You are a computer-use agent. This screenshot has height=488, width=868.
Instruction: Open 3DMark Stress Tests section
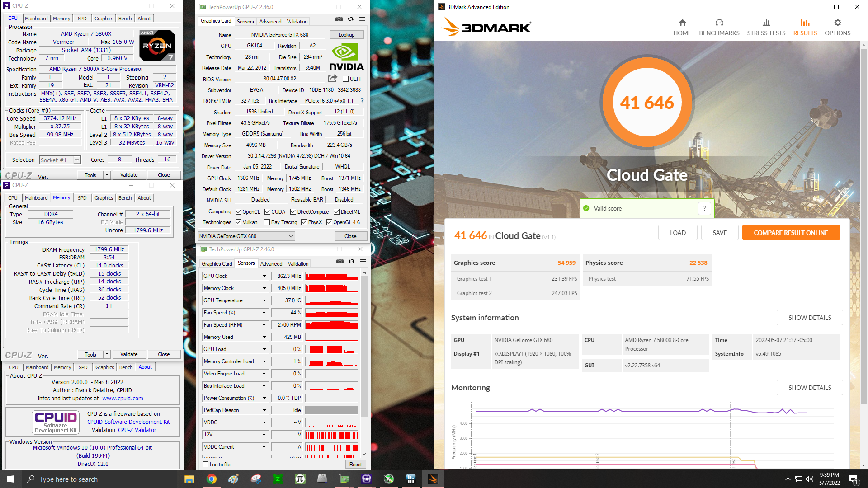[x=766, y=28]
